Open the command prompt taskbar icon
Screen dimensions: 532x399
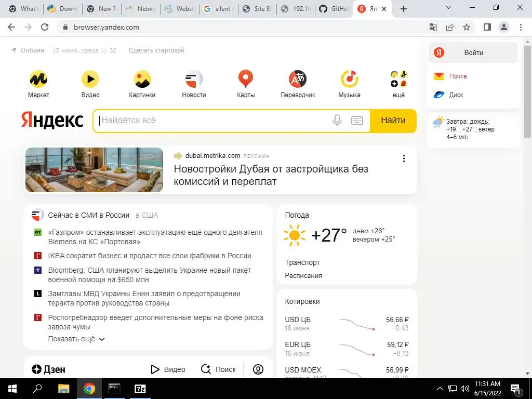pos(114,389)
